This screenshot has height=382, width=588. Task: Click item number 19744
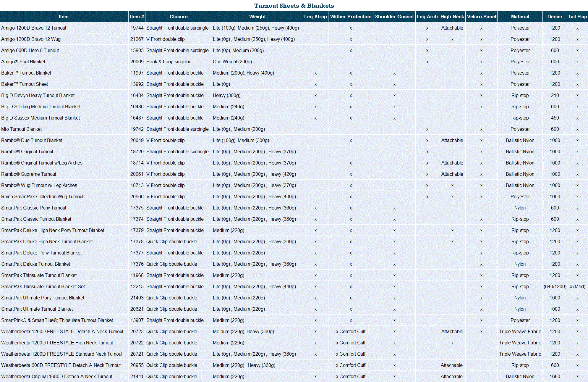pos(137,28)
